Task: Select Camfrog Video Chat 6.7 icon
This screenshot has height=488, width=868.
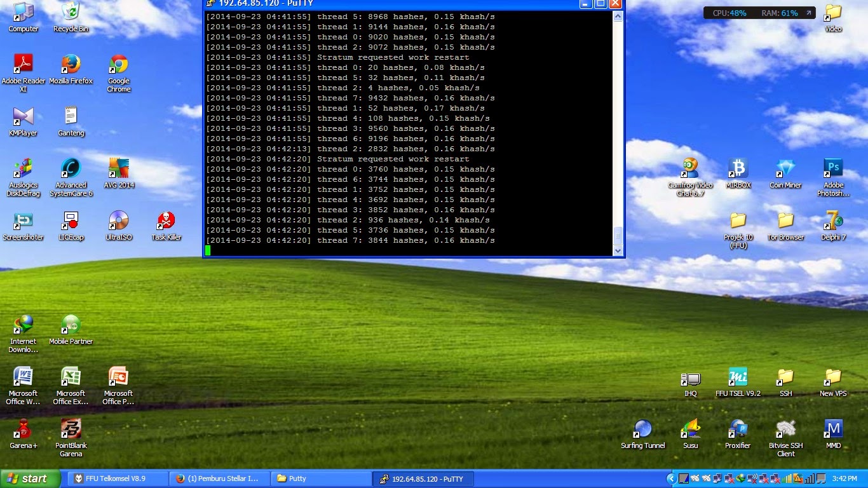Action: [690, 177]
